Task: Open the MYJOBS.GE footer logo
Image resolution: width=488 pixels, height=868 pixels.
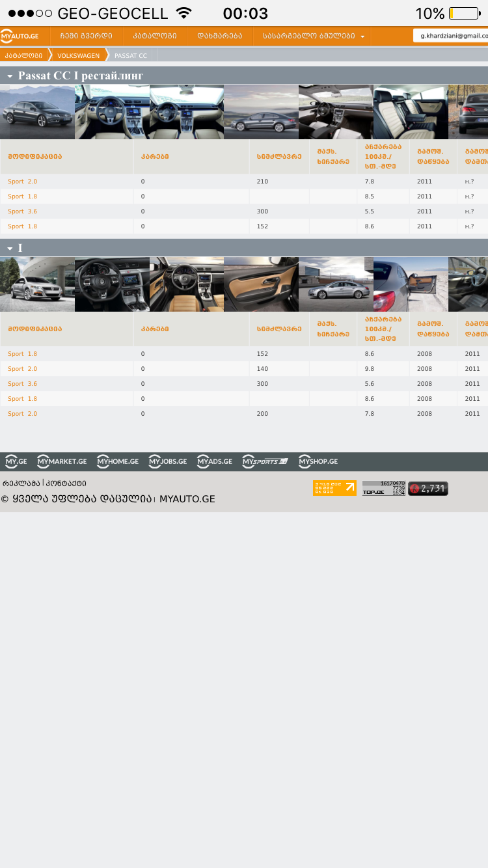Action: pos(168,461)
